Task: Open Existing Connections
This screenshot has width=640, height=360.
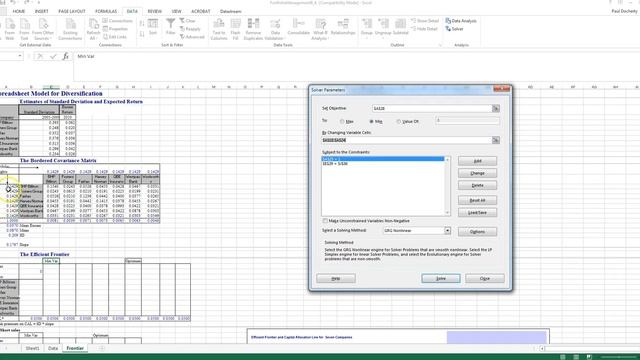Action: 70,29
